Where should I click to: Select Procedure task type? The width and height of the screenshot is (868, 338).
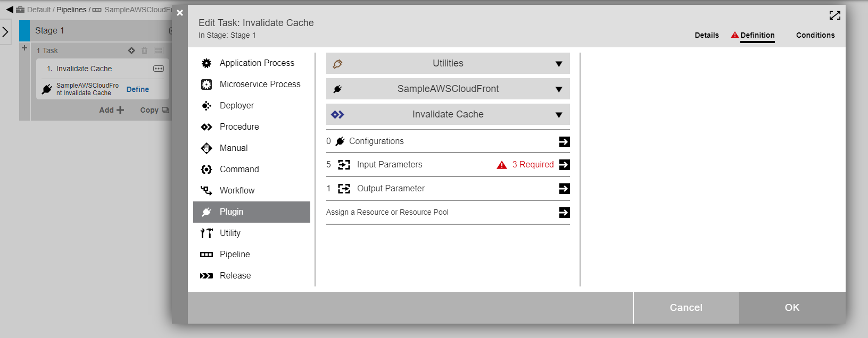coord(252,127)
